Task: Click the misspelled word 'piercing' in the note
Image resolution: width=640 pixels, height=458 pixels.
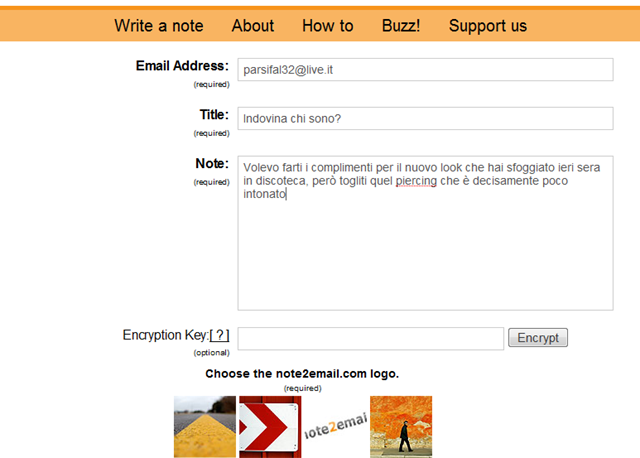Action: coord(416,181)
